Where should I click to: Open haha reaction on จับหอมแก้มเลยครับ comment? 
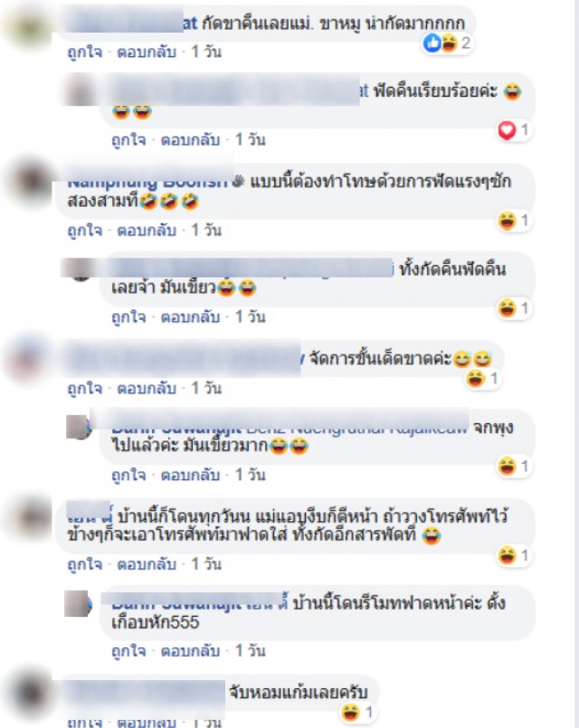click(357, 713)
